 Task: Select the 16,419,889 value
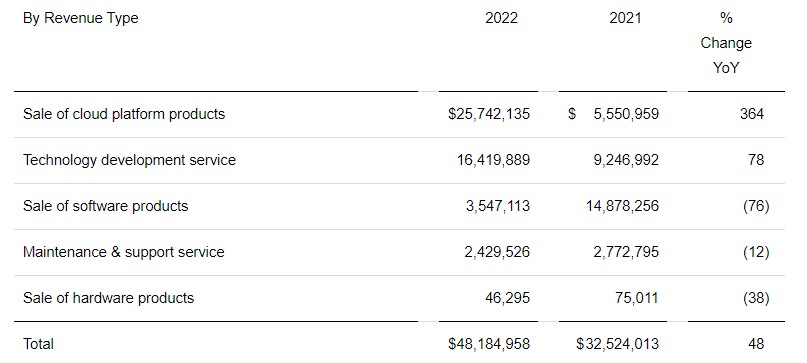[x=493, y=160]
